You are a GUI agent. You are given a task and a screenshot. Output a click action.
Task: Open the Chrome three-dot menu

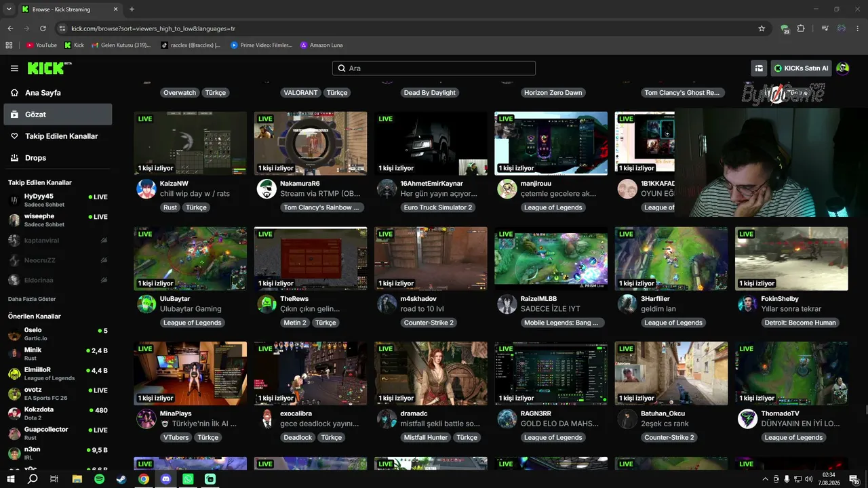pos(858,28)
